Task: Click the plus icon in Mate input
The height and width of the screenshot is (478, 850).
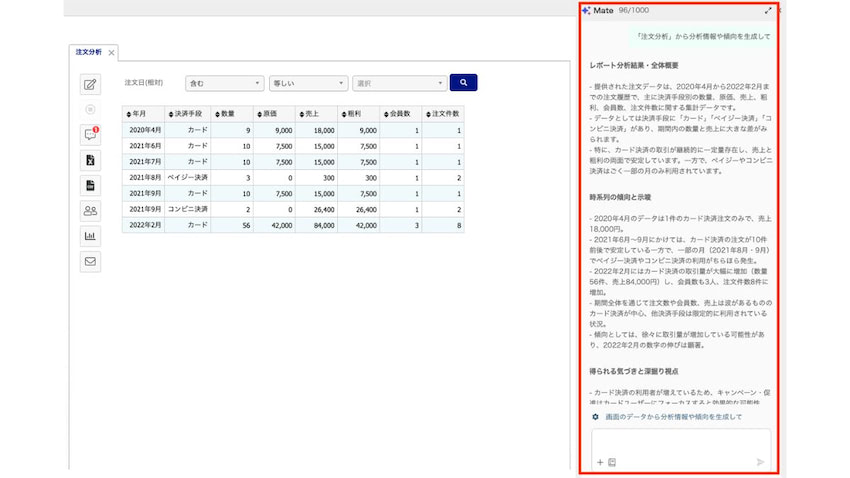Action: click(x=600, y=462)
